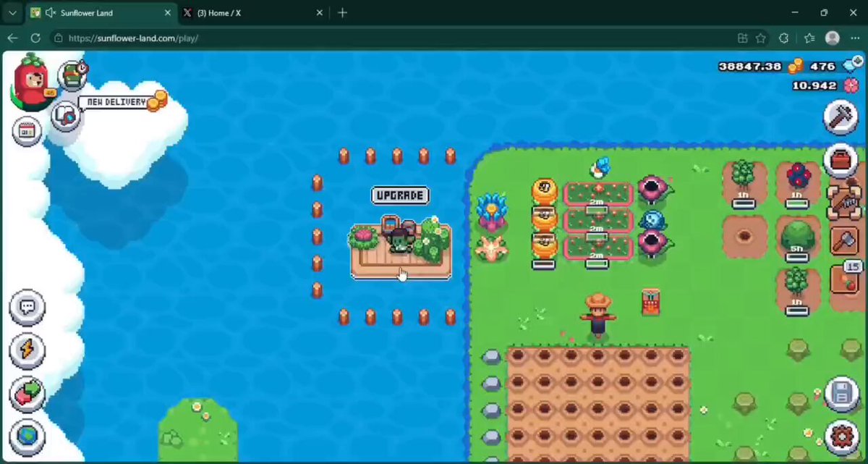This screenshot has width=868, height=464.
Task: Open the browser three-dot menu
Action: click(854, 38)
